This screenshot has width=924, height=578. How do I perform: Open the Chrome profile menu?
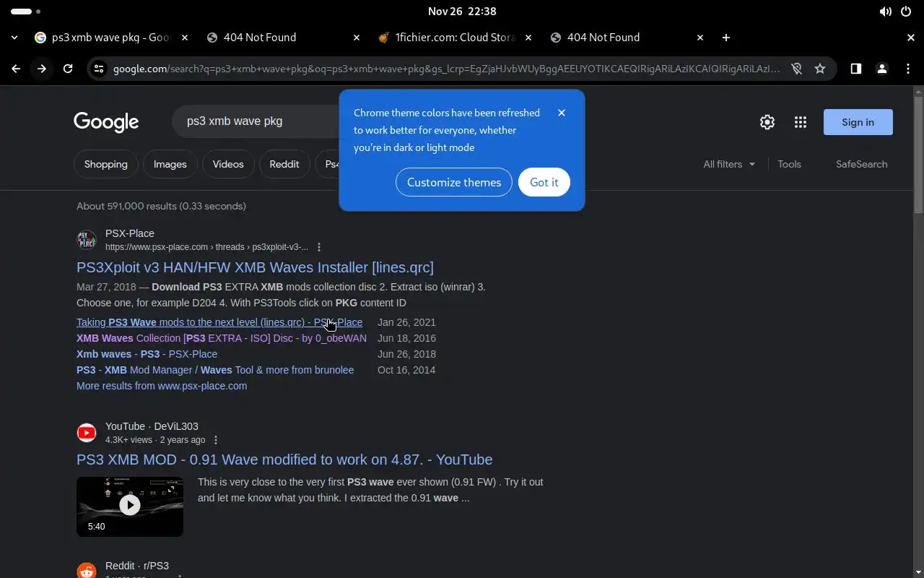tap(881, 69)
